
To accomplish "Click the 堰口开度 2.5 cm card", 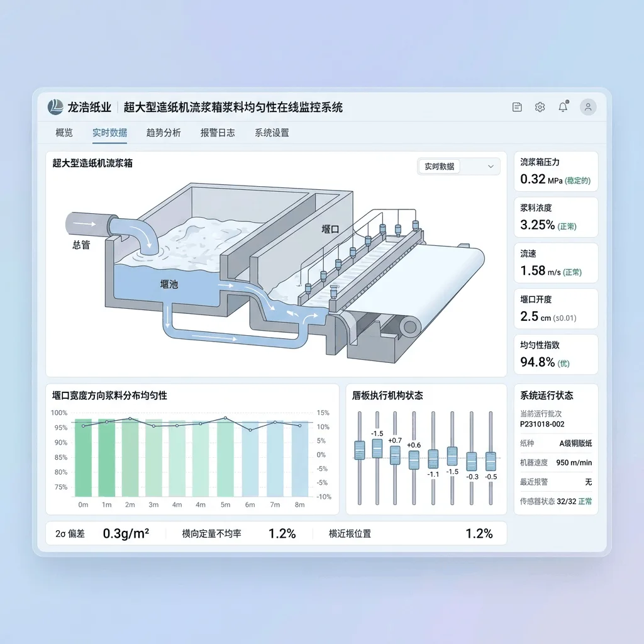I will 556,308.
